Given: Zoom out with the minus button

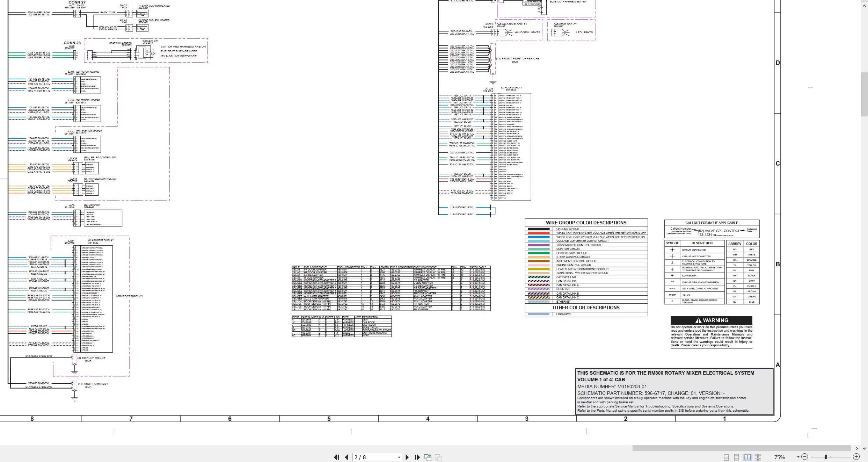Looking at the screenshot, I should coord(804,457).
